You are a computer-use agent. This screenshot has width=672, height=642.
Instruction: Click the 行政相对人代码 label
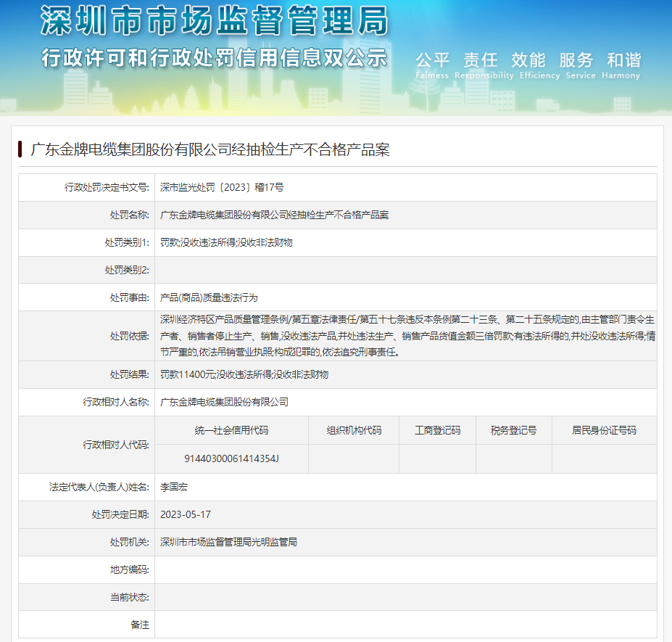coord(116,445)
